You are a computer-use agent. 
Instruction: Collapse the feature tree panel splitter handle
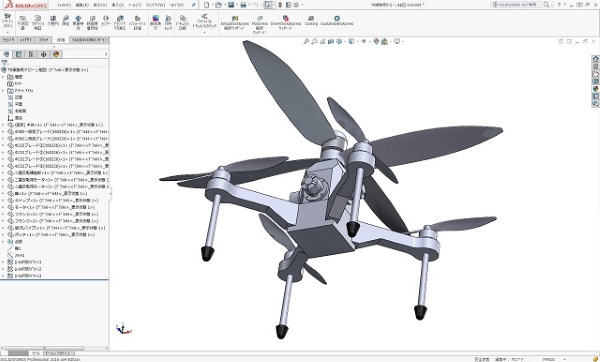pyautogui.click(x=110, y=194)
